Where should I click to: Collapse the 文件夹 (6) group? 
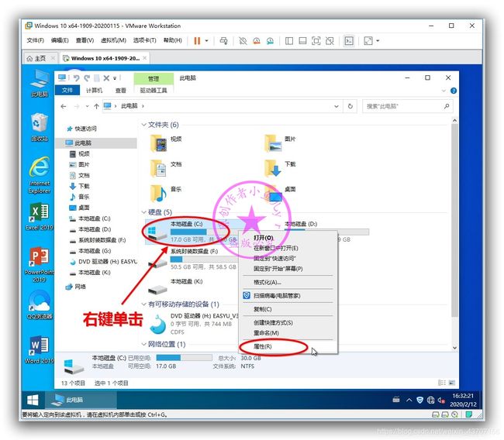[144, 125]
